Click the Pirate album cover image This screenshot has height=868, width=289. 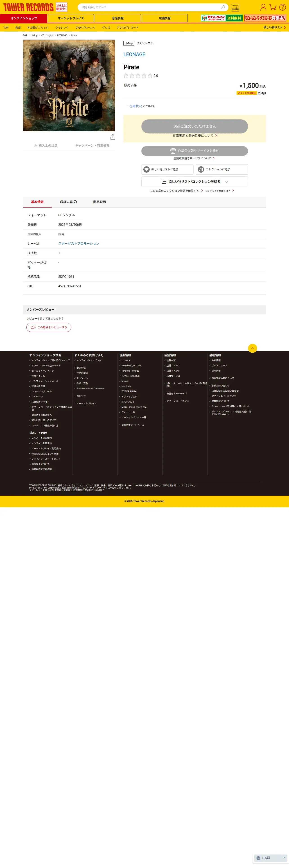coord(69,86)
